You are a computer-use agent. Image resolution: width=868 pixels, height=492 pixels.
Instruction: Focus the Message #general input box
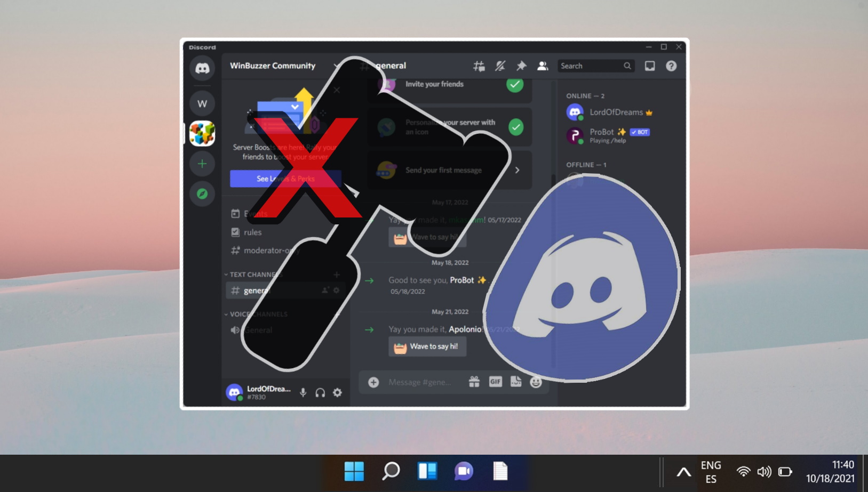coord(420,382)
